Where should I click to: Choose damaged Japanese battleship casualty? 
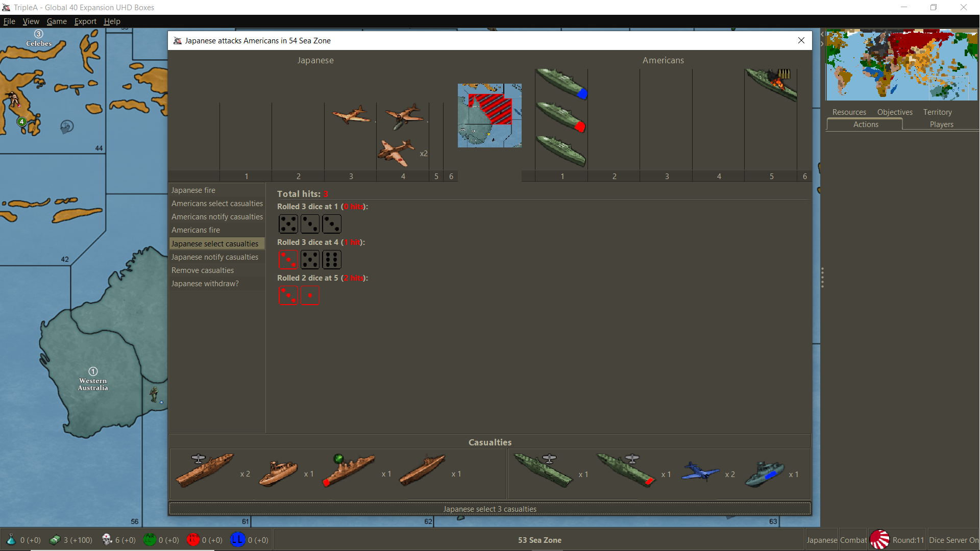click(349, 470)
